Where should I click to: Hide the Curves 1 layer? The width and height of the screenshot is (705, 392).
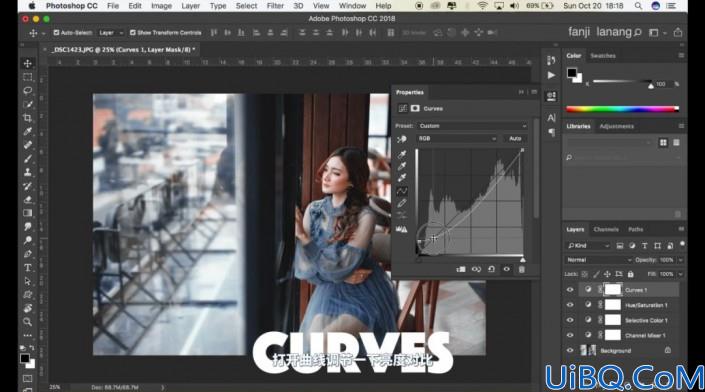click(570, 290)
